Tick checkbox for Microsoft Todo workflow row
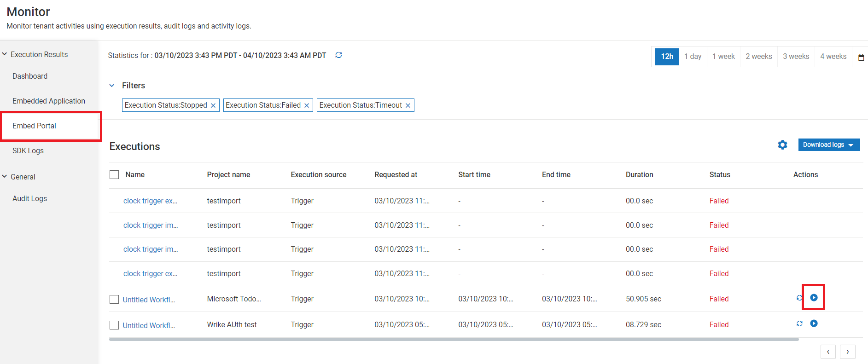868x364 pixels. pyautogui.click(x=114, y=300)
